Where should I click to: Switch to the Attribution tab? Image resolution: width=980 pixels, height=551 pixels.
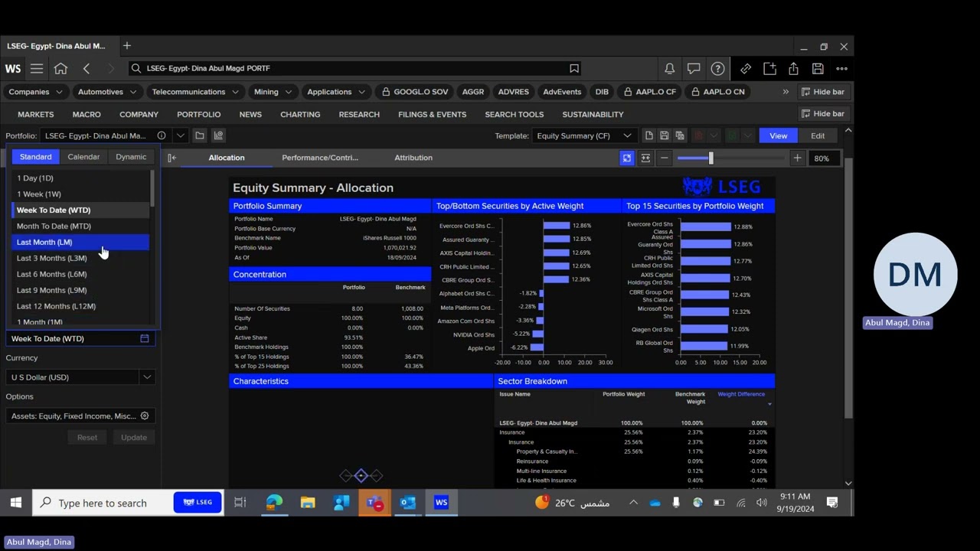(413, 158)
